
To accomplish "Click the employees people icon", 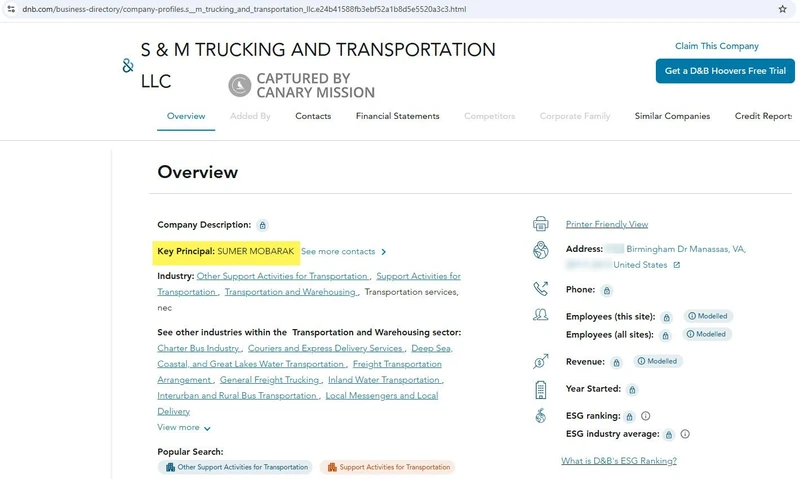I will click(540, 315).
